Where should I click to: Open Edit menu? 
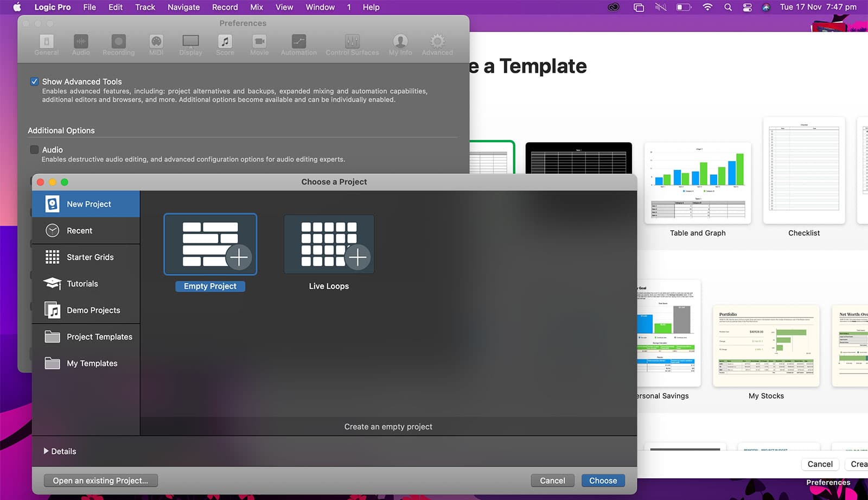coord(116,7)
